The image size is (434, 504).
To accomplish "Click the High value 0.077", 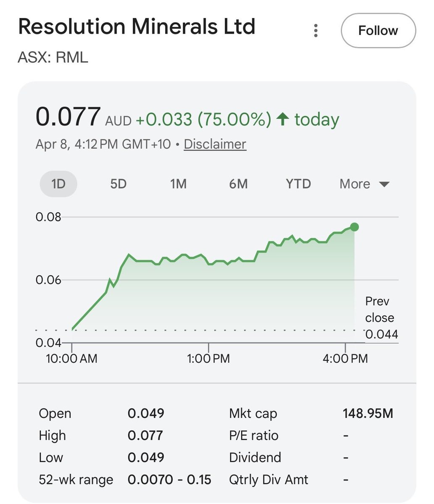I will click(x=145, y=436).
